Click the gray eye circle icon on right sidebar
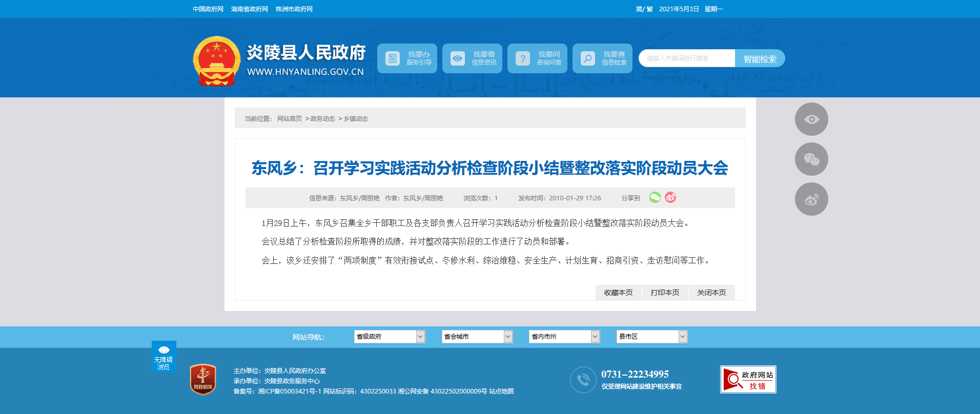 click(811, 119)
